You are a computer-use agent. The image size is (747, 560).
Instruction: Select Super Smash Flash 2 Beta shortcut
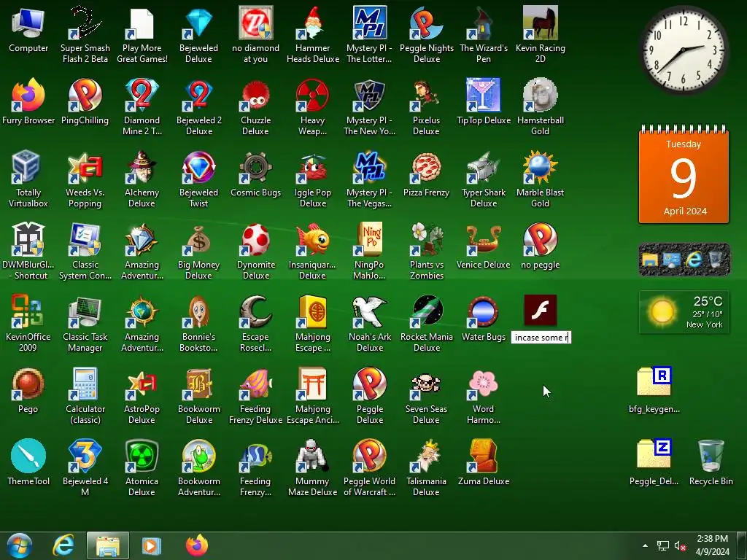click(x=85, y=24)
